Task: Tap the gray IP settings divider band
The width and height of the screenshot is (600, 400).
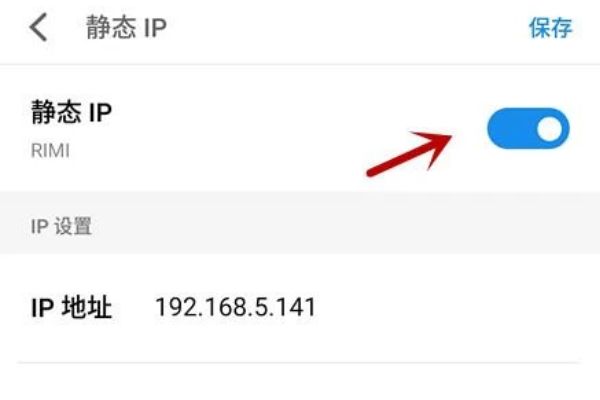Action: click(300, 223)
